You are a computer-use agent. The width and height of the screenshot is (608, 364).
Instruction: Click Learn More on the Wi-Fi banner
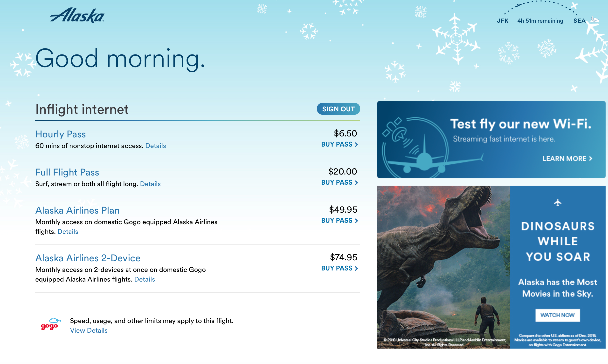[567, 159]
